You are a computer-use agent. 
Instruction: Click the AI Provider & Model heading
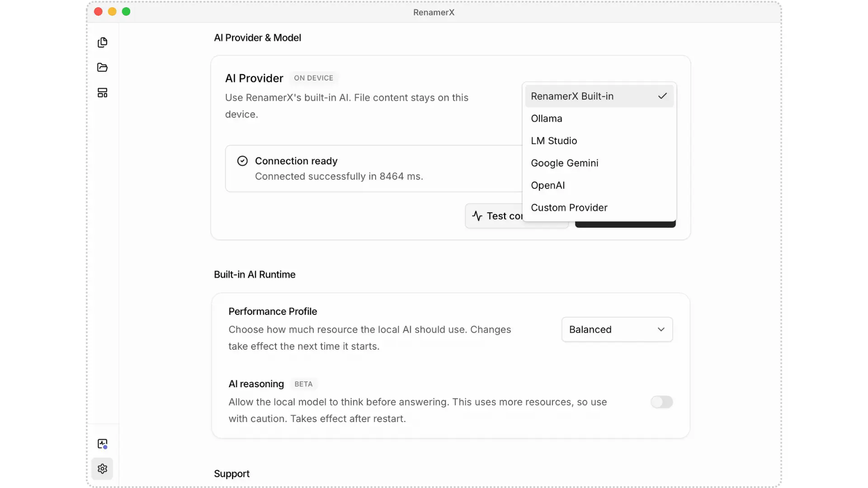click(x=257, y=38)
